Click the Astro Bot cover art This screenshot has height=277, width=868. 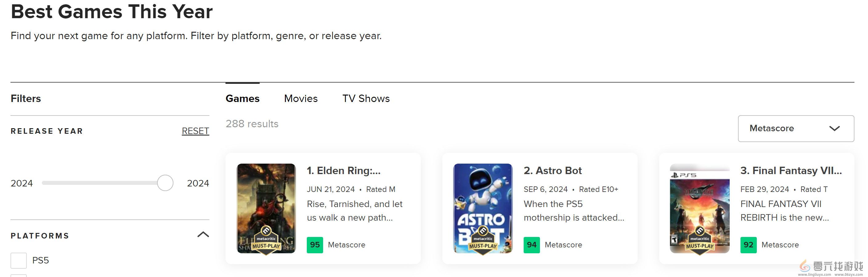point(483,195)
